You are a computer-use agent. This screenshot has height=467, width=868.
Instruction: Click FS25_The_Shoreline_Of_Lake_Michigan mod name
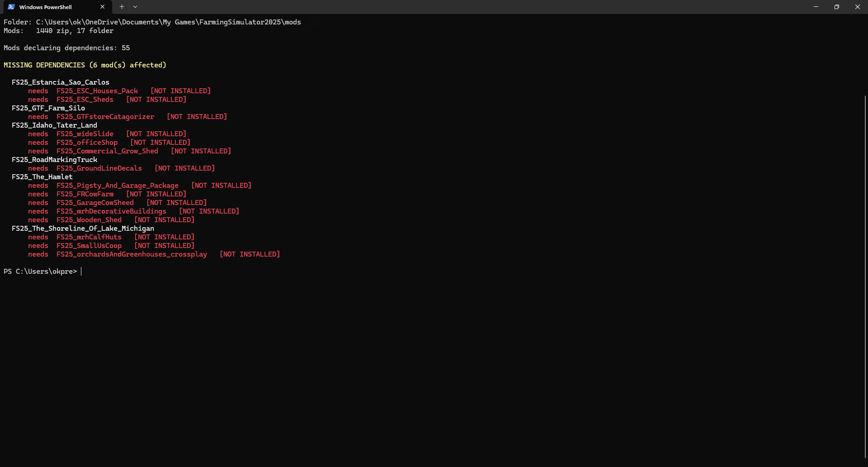coord(83,229)
